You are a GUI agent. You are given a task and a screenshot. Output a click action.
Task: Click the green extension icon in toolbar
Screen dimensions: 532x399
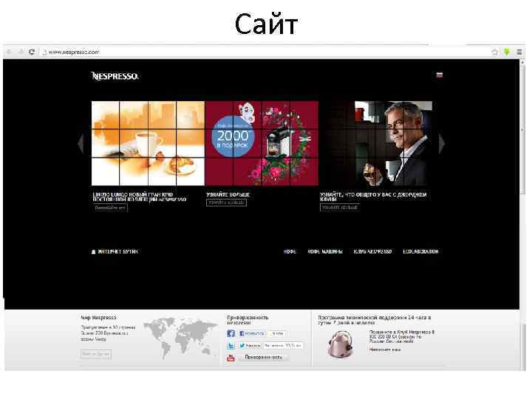pos(507,52)
